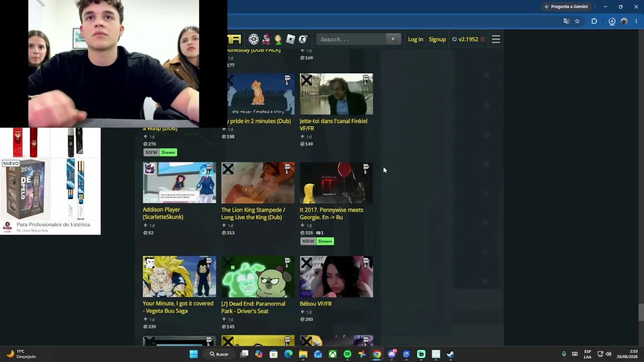This screenshot has width=644, height=362.
Task: Click into the Search field
Action: 351,39
